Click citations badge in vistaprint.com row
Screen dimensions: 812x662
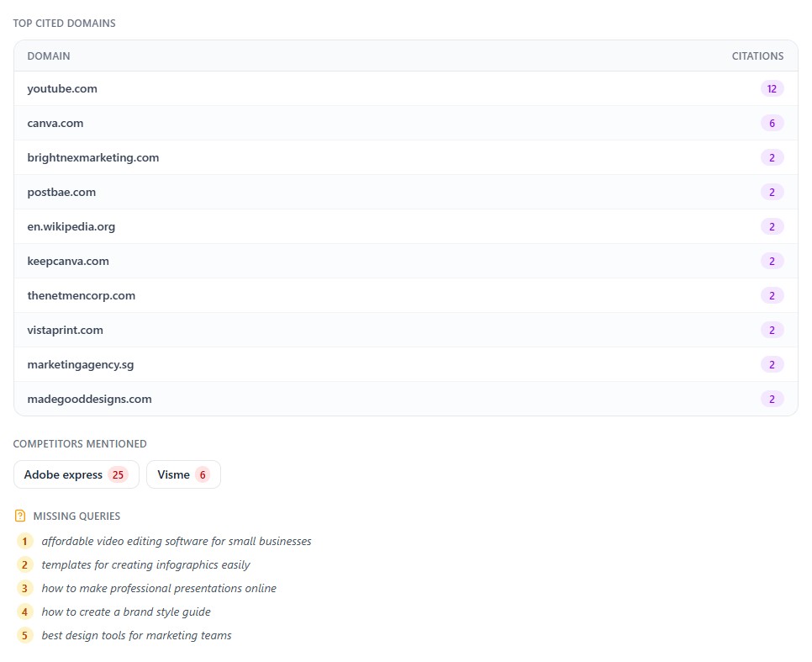[x=772, y=331]
